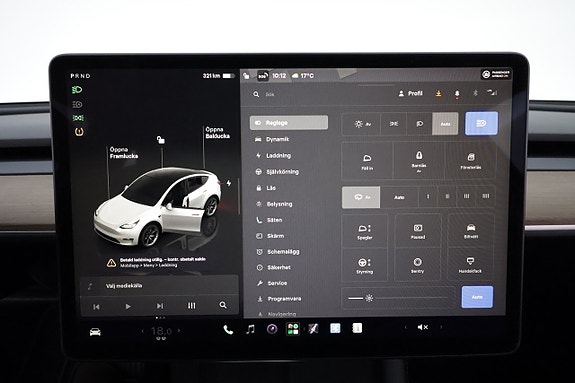Image resolution: width=575 pixels, height=383 pixels.
Task: Lower temperature with left arrow
Action: pos(143,331)
